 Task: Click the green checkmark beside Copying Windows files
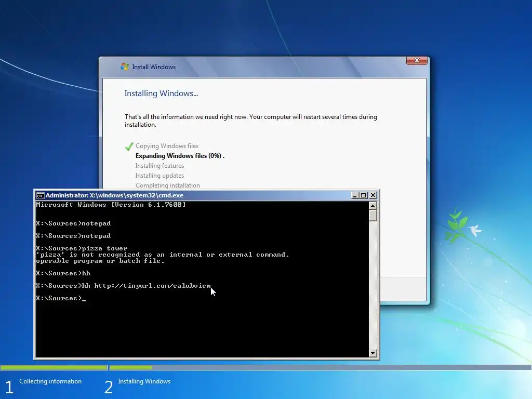(x=129, y=147)
